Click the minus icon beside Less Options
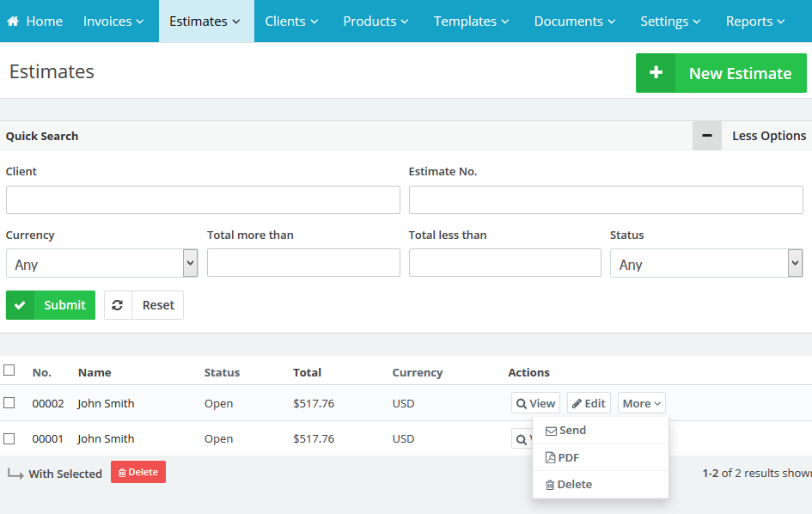This screenshot has width=812, height=514. (x=707, y=136)
